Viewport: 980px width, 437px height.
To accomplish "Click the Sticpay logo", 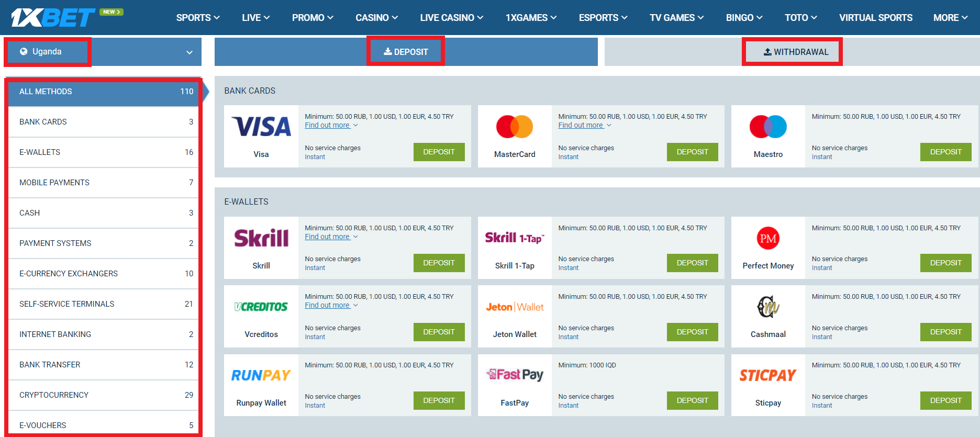I will click(768, 375).
